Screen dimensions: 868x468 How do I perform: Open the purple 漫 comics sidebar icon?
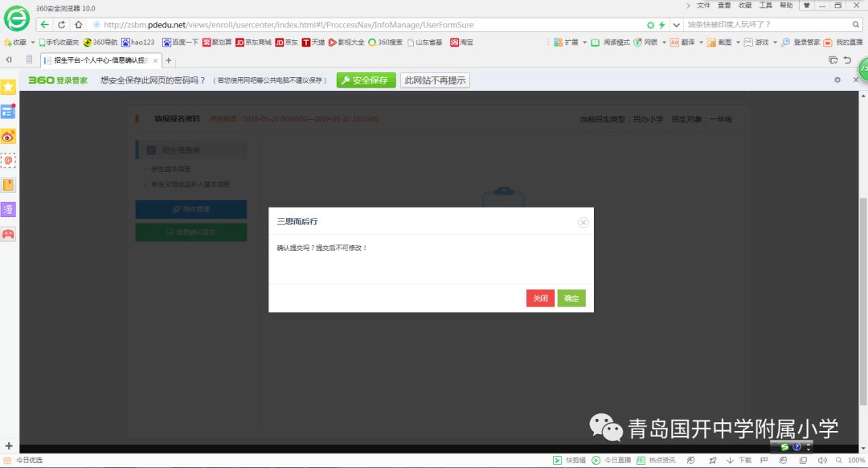[x=8, y=209]
